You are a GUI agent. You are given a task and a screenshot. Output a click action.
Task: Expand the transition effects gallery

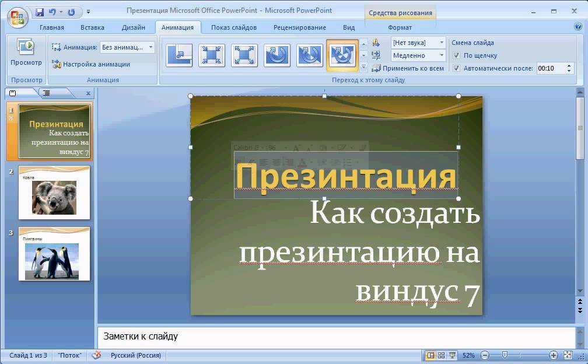[x=363, y=68]
